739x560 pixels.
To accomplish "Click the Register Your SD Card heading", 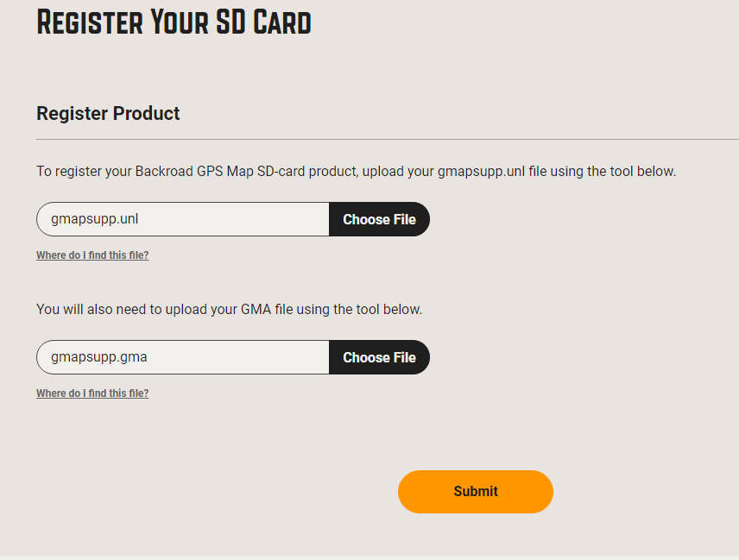I will click(174, 22).
